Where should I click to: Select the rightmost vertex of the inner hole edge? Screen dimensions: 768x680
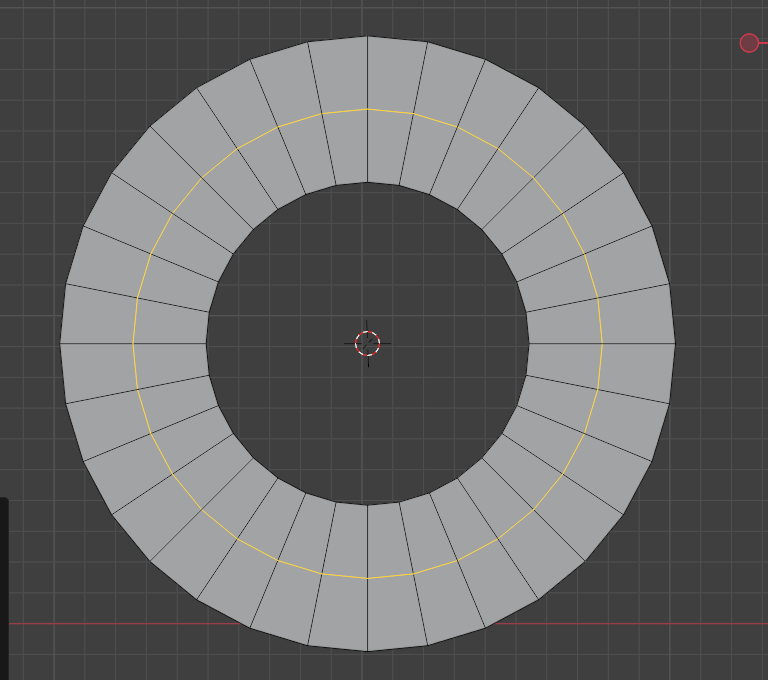click(529, 343)
